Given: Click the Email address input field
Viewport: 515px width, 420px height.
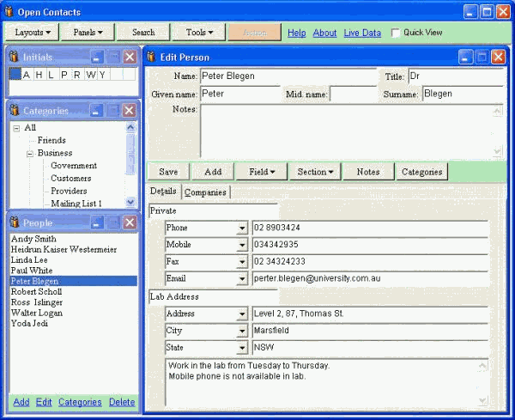Looking at the screenshot, I should coord(369,279).
